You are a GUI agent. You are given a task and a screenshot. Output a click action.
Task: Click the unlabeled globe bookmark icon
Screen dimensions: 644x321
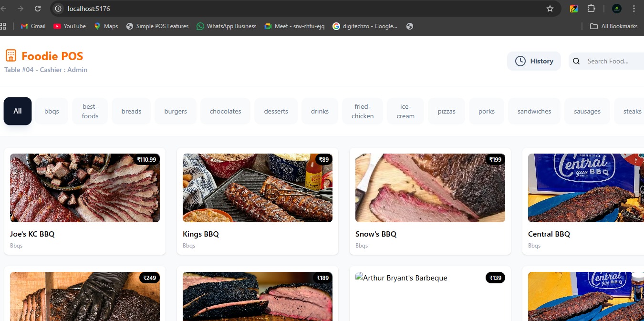pyautogui.click(x=410, y=26)
